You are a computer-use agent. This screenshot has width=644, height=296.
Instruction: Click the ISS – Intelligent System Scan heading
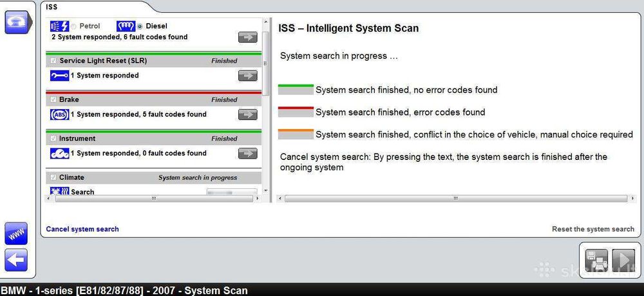(348, 28)
